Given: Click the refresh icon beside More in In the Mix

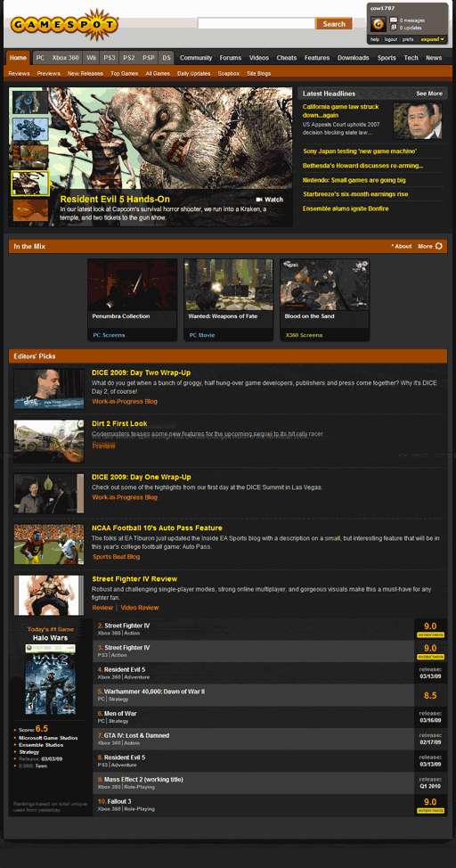Looking at the screenshot, I should click(439, 246).
